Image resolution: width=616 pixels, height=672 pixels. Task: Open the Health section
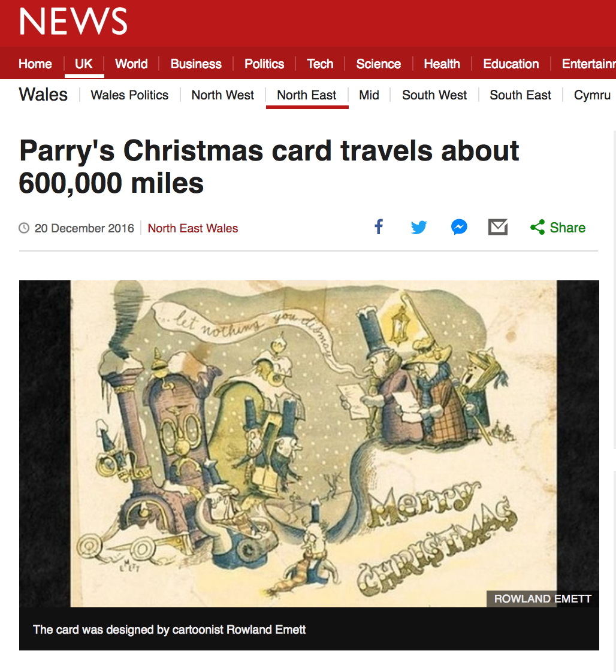coord(442,64)
